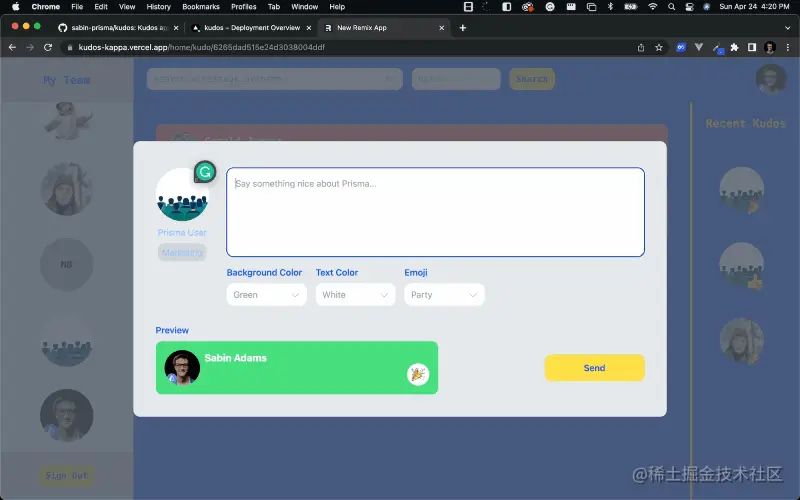Click the top Recent Kudos avatar
Viewport: 800px width, 500px height.
(741, 190)
